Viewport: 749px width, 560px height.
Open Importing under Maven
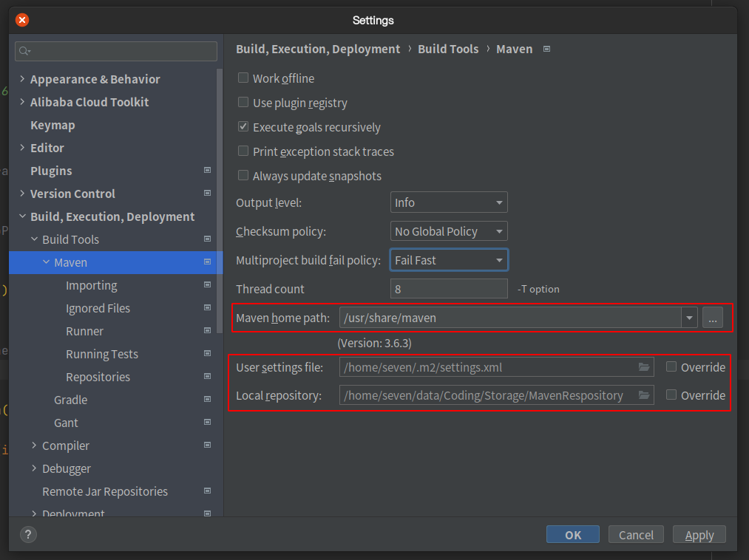91,285
